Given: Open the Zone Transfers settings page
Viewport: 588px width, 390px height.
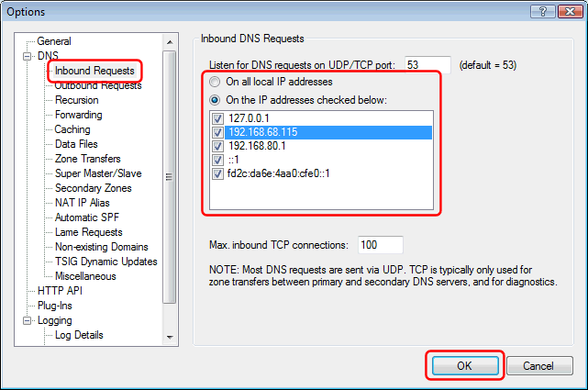Looking at the screenshot, I should (x=87, y=159).
